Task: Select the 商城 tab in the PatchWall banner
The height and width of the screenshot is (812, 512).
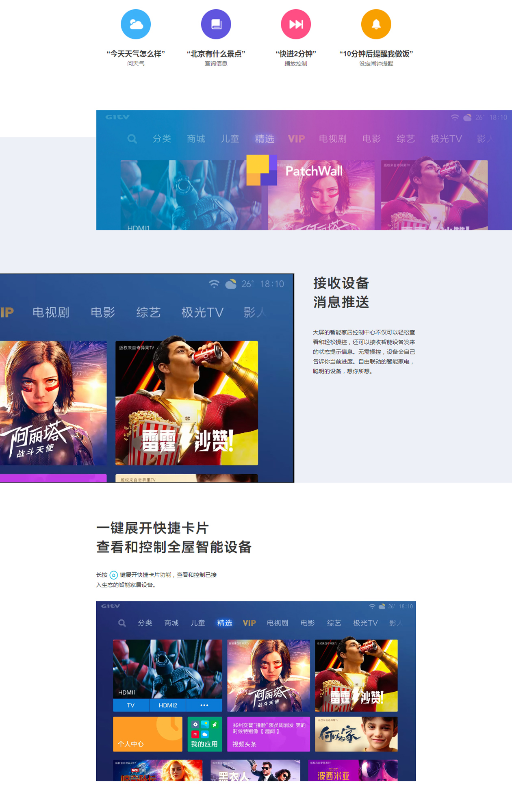Action: [x=196, y=139]
